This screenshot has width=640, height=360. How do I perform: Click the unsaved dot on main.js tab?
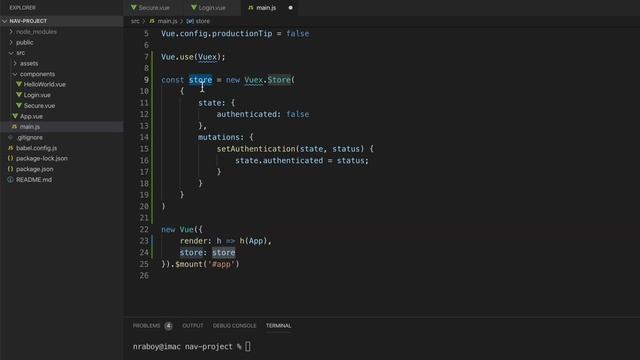click(290, 8)
